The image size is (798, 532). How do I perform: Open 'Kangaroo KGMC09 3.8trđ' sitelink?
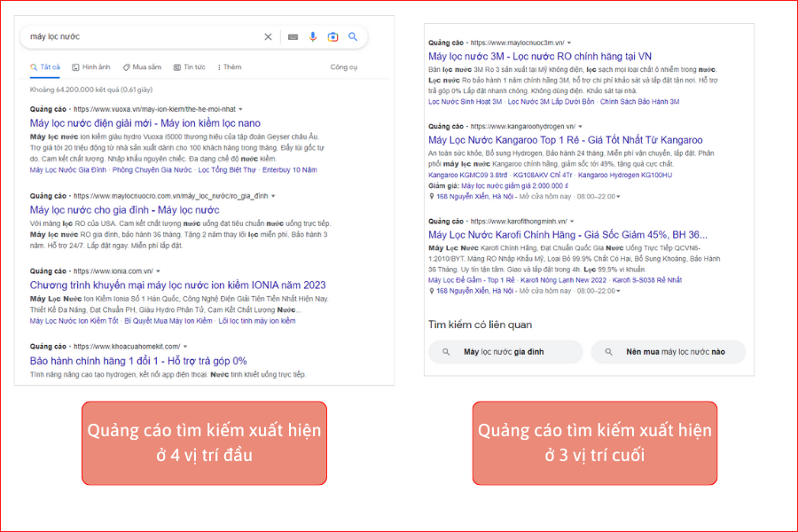(x=467, y=176)
